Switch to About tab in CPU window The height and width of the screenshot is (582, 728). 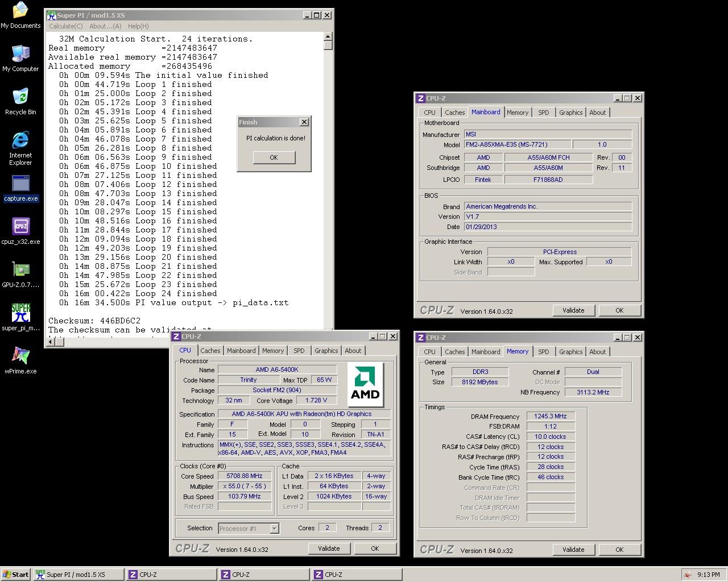point(353,351)
